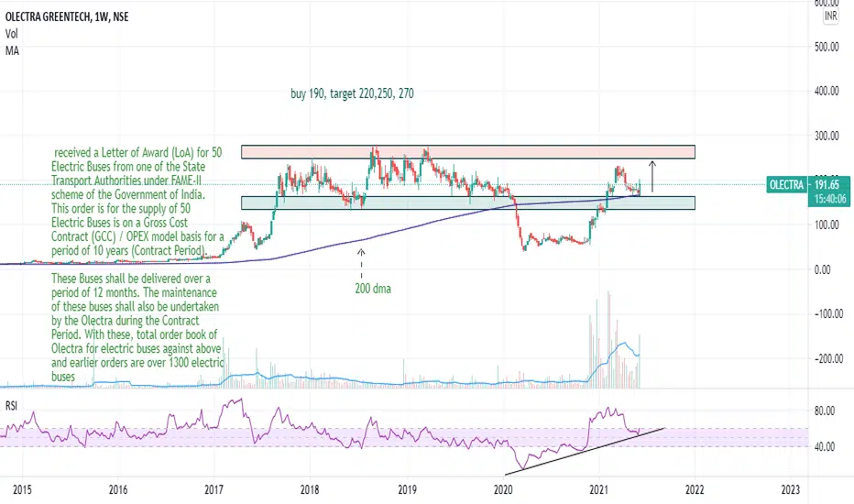Screen dimensions: 854x504
Task: Click the 400.00 price axis label
Action: (x=827, y=91)
